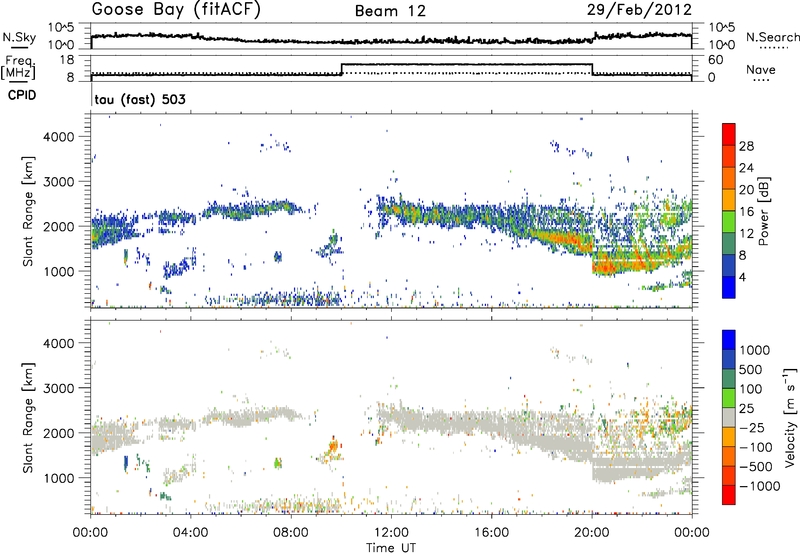
Task: Click the 'Time UT' axis title
Action: click(391, 548)
